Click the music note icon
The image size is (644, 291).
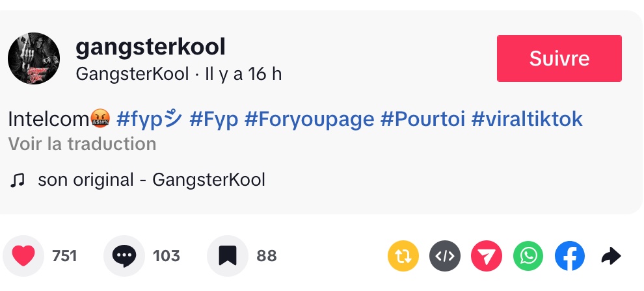(17, 180)
